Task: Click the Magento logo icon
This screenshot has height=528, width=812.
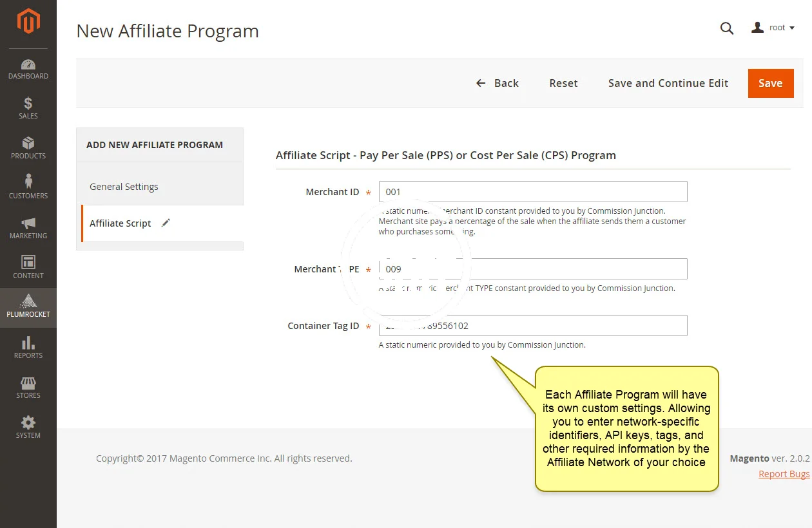Action: (x=28, y=22)
